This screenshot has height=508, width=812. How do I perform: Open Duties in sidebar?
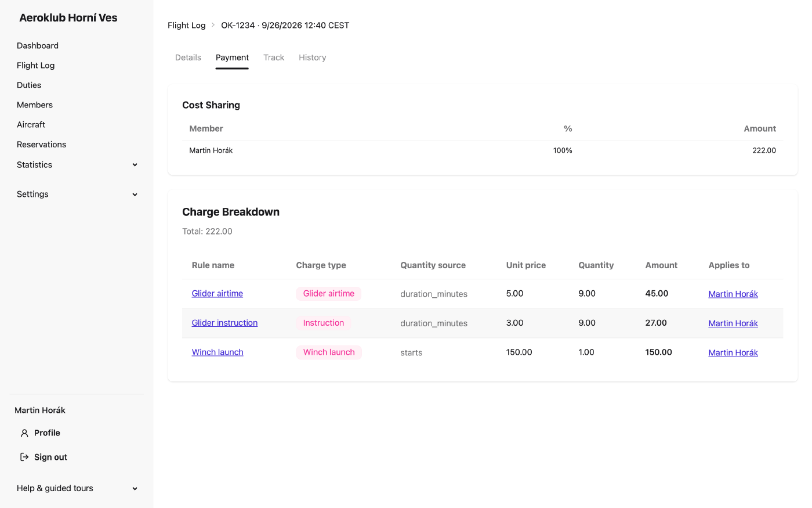[29, 85]
